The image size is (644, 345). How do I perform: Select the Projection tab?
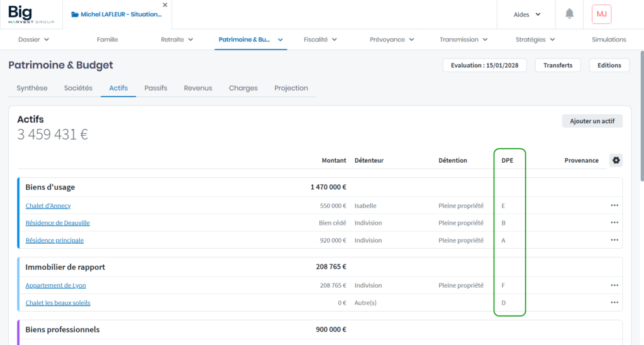[291, 88]
